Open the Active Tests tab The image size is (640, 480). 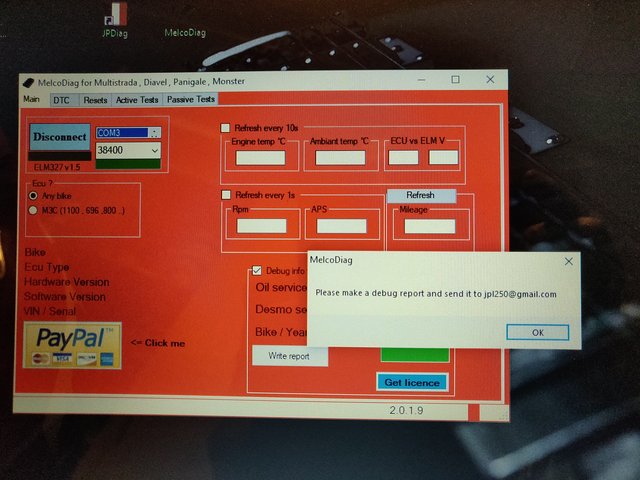137,100
